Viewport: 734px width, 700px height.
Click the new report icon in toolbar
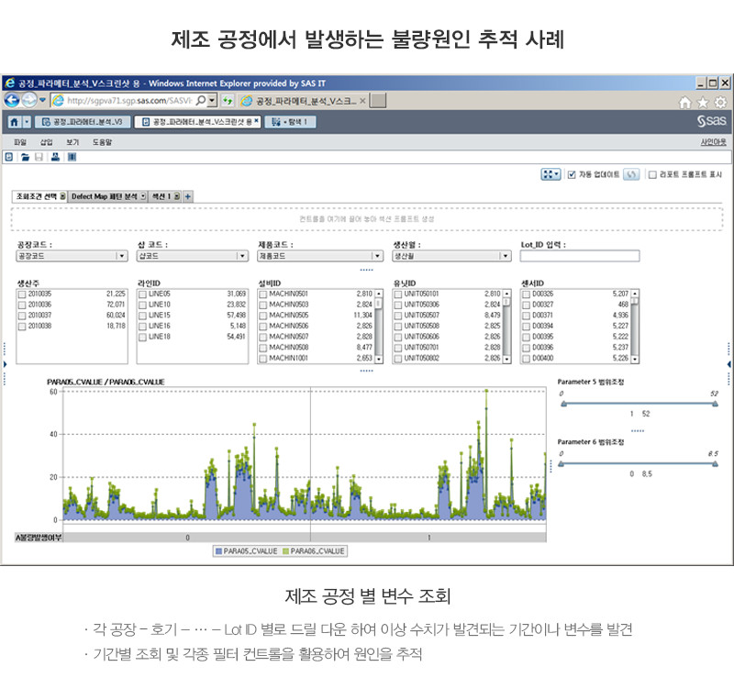point(10,157)
